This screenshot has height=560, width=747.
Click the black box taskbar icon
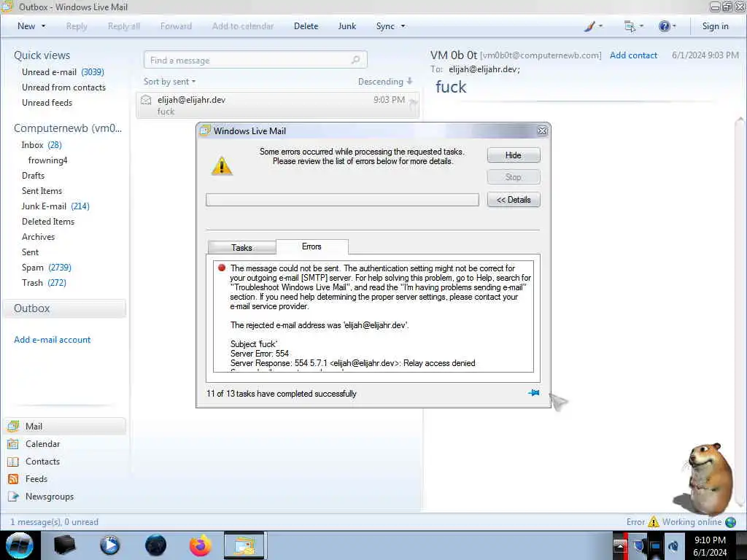click(65, 545)
